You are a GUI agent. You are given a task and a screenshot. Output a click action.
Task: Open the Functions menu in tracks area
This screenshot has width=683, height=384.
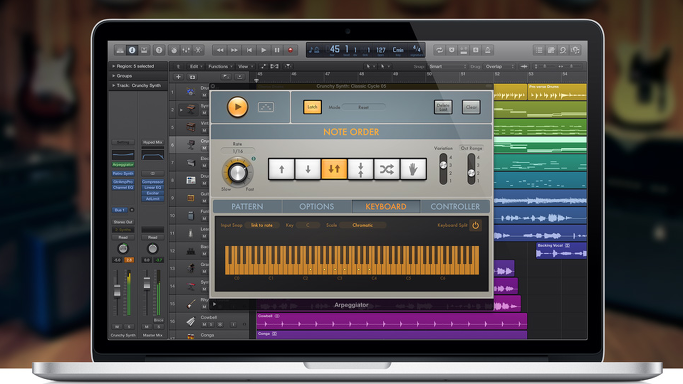(220, 67)
